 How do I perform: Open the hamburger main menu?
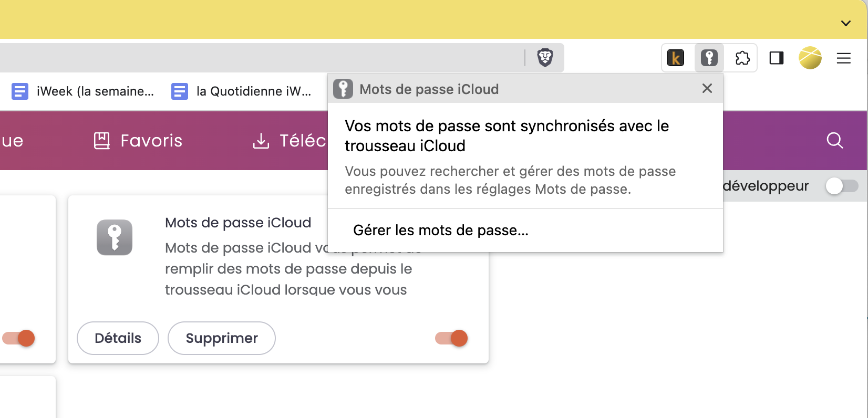pos(844,58)
